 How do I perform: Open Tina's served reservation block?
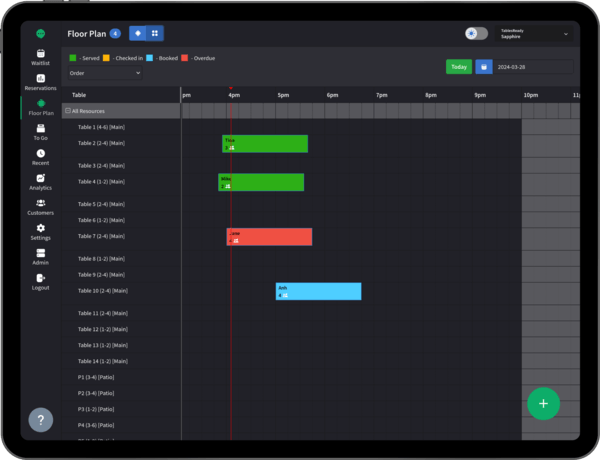click(x=265, y=144)
